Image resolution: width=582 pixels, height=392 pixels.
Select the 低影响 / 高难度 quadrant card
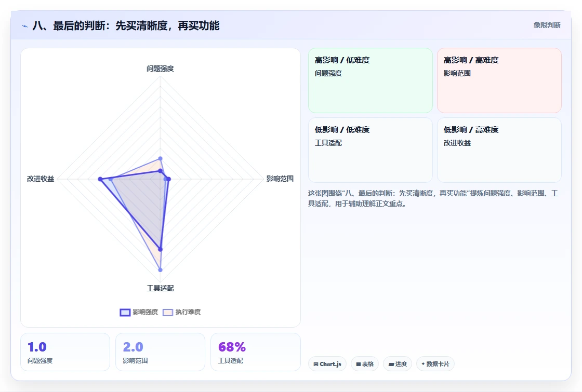click(499, 150)
